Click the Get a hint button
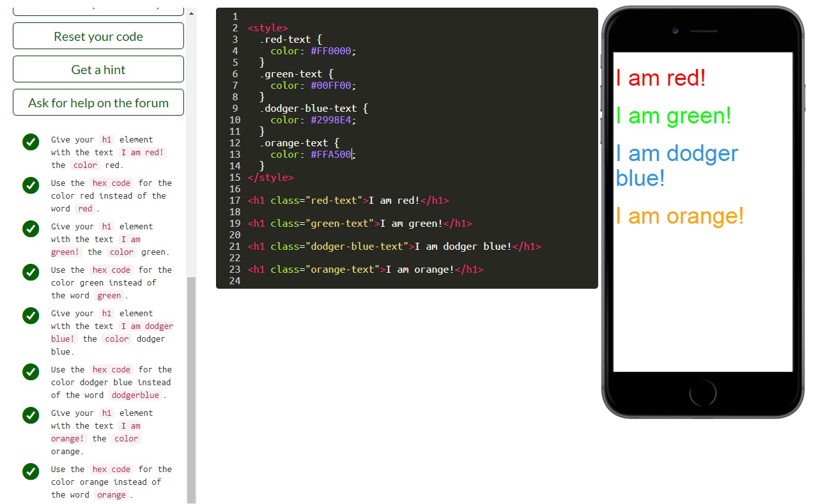The image size is (818, 504). pos(98,69)
